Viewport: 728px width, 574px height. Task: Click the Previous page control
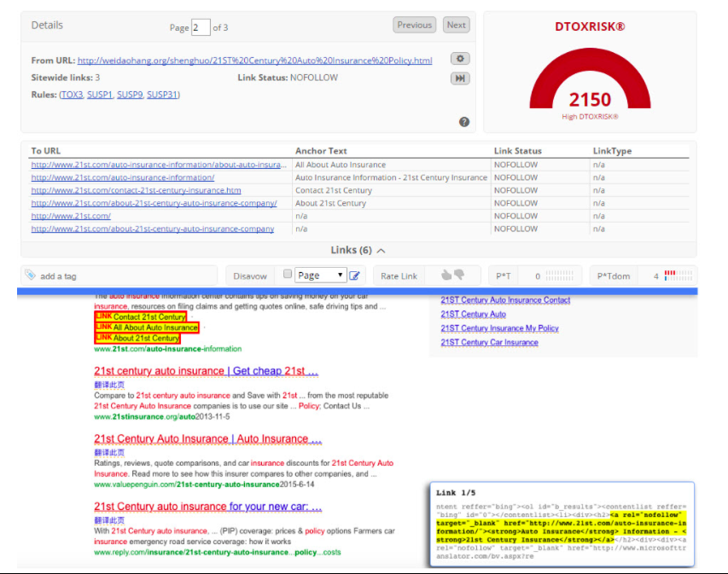[414, 25]
